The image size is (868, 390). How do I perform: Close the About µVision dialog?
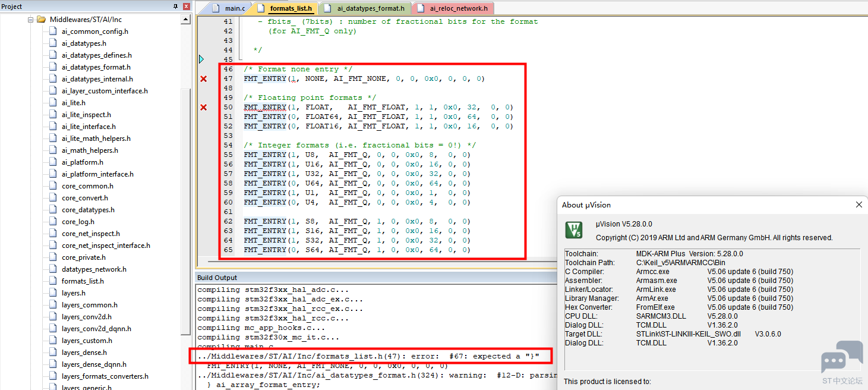[858, 205]
